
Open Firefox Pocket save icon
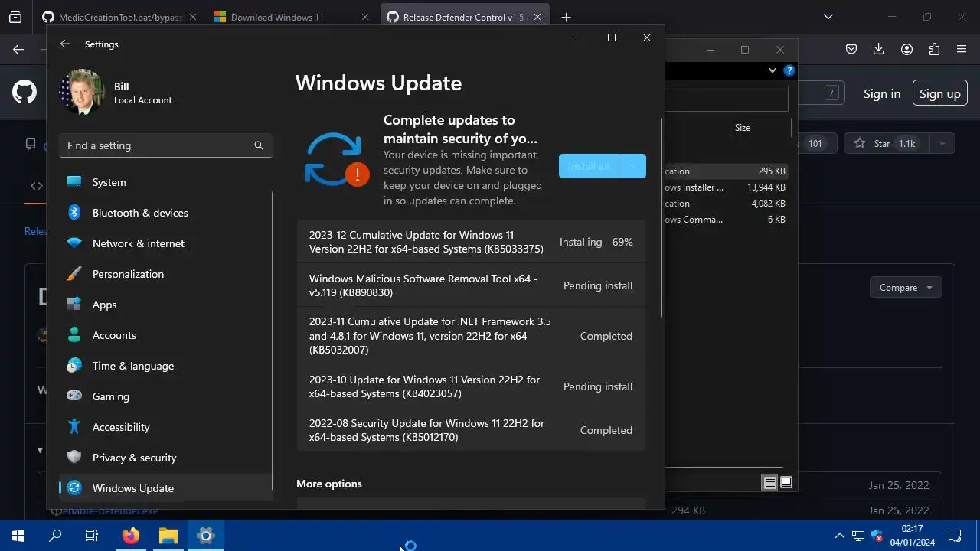(x=851, y=49)
